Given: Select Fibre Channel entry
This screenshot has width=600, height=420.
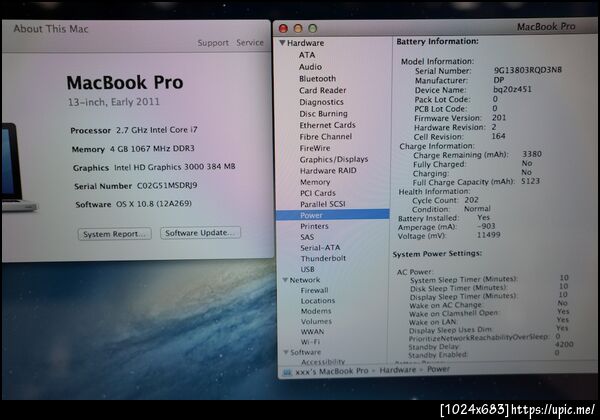Looking at the screenshot, I should (326, 137).
